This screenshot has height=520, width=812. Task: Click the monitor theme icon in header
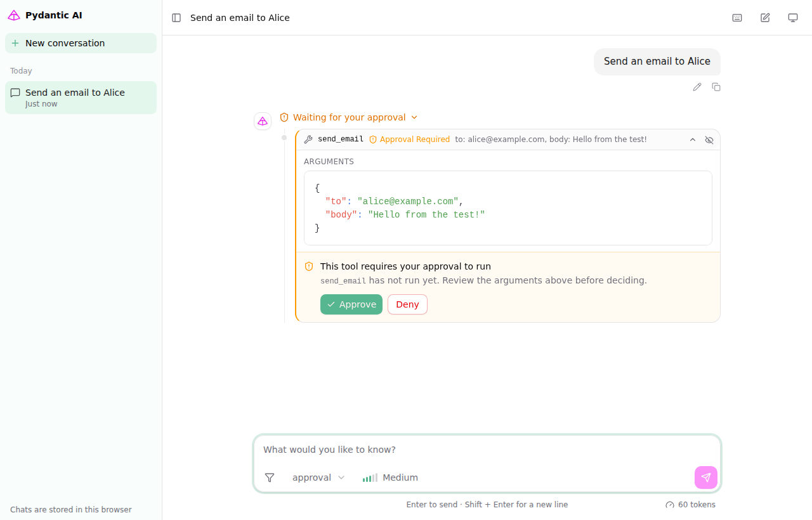[793, 18]
